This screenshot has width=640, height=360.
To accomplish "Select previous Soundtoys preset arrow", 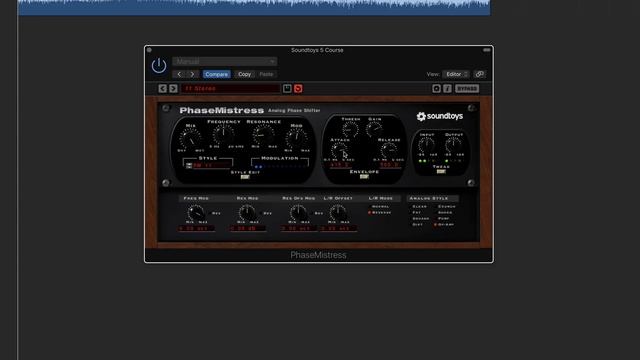I will click(162, 89).
